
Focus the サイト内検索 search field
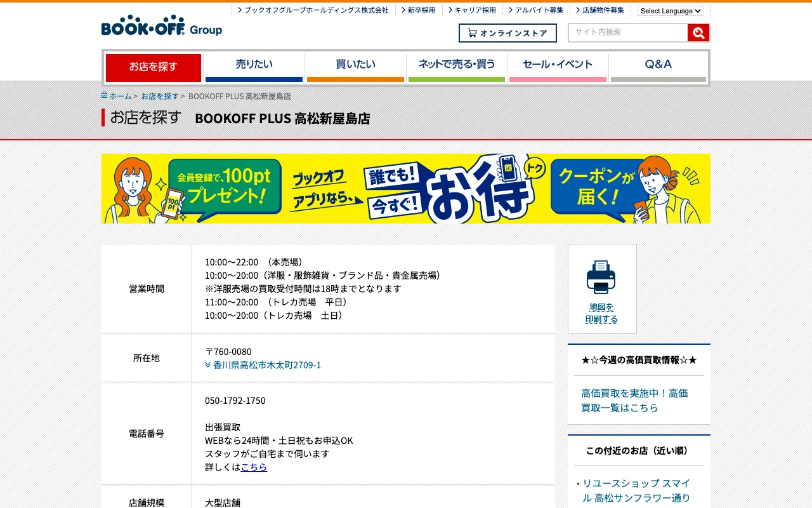[x=628, y=33]
